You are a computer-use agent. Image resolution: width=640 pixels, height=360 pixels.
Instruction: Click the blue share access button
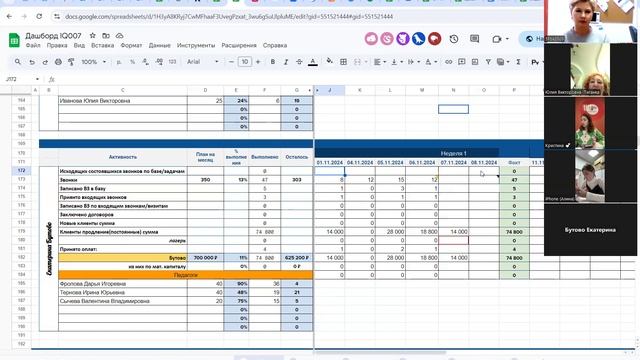pyautogui.click(x=532, y=39)
